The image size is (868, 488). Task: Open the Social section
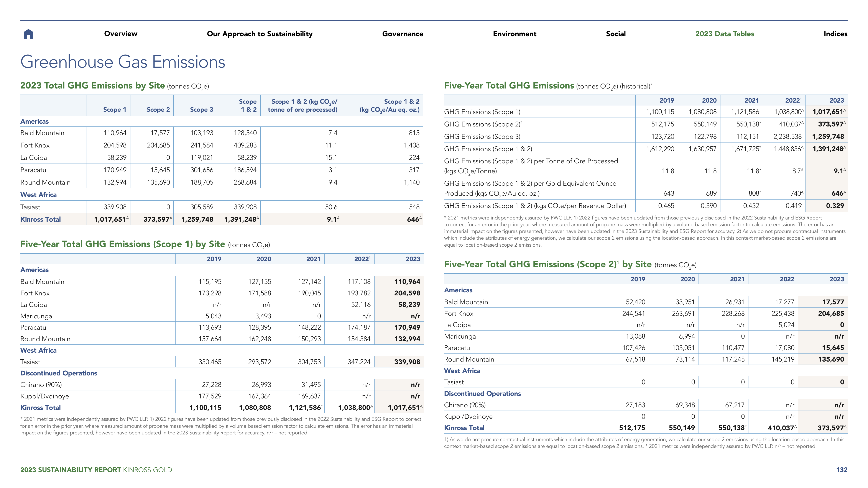coord(616,34)
